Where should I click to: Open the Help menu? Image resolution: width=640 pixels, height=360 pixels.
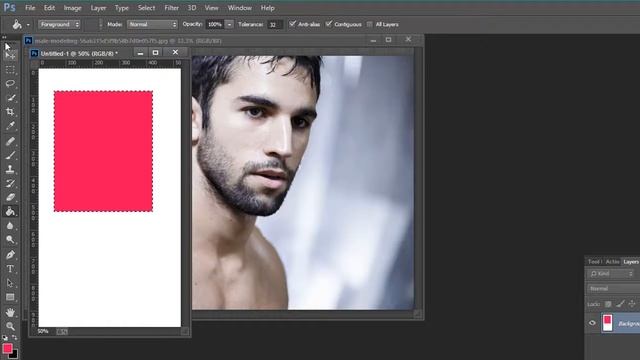[x=267, y=8]
